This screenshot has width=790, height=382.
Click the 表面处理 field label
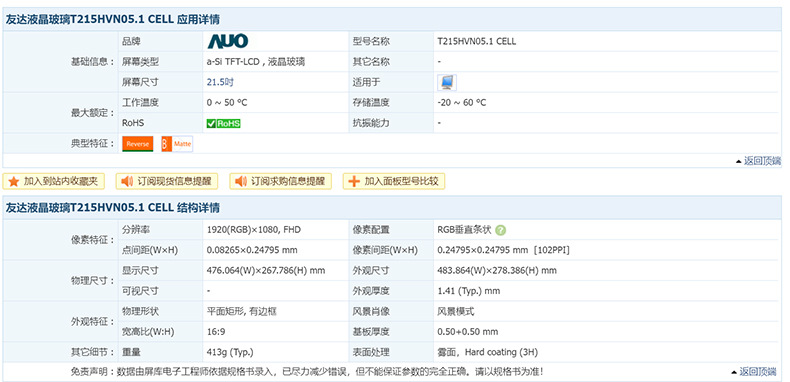pos(371,352)
